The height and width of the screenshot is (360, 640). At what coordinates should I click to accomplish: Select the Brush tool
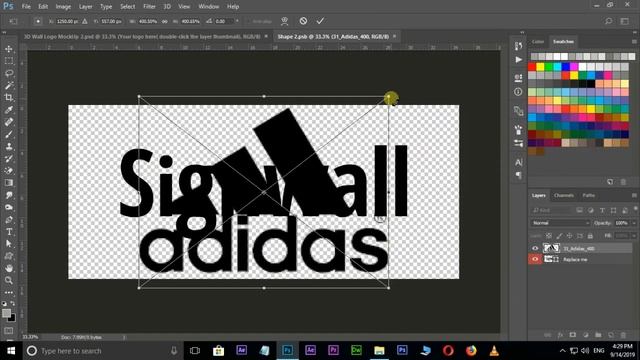click(9, 134)
